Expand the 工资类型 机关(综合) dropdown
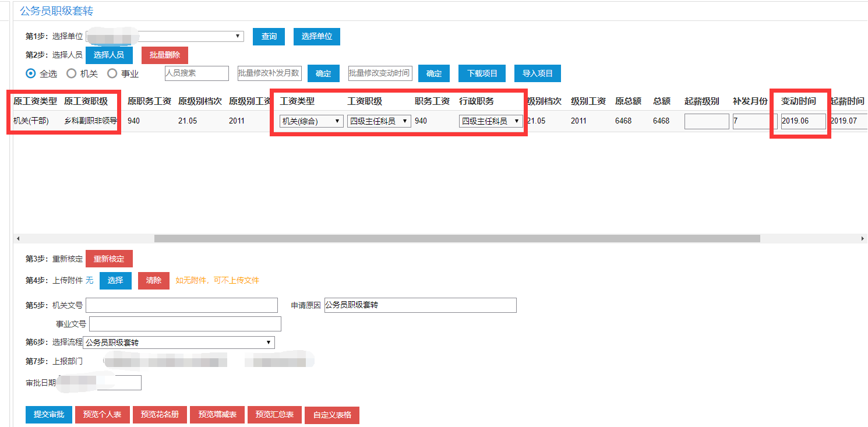The height and width of the screenshot is (427, 868). click(312, 121)
